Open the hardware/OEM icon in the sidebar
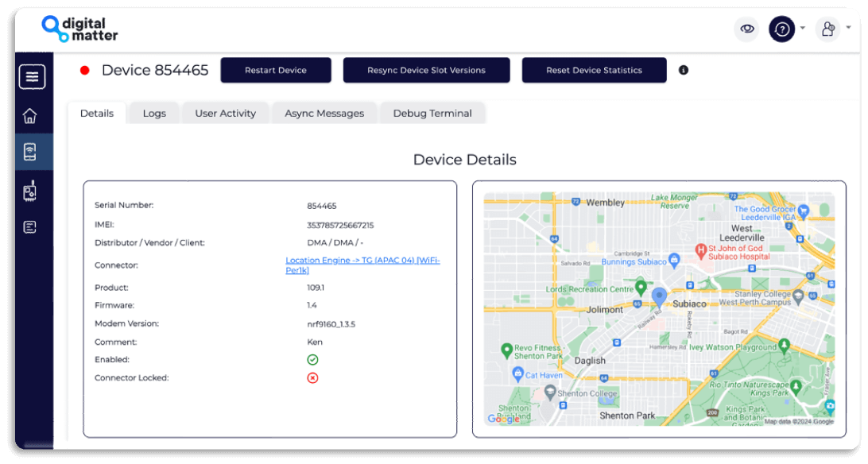Image resolution: width=868 pixels, height=464 pixels. (29, 190)
